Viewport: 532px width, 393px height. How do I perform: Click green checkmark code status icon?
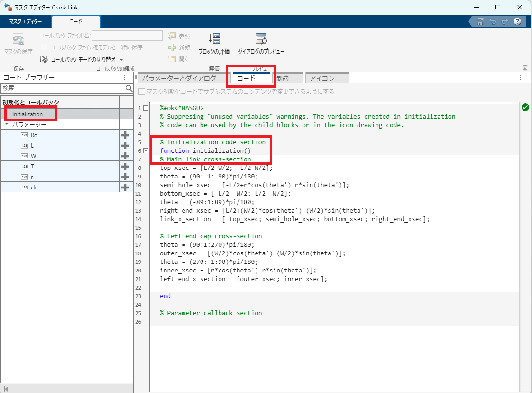(x=525, y=107)
